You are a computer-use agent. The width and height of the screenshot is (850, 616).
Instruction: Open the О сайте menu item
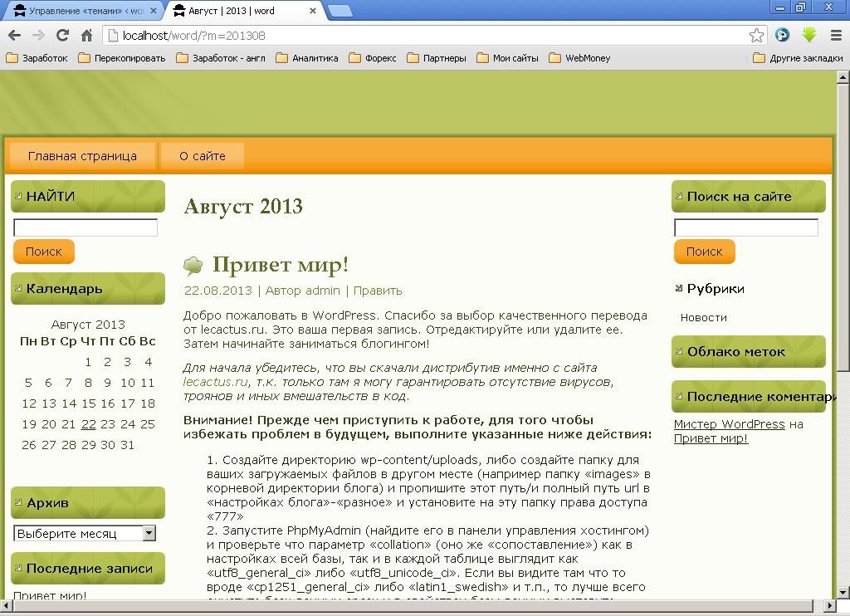point(203,156)
